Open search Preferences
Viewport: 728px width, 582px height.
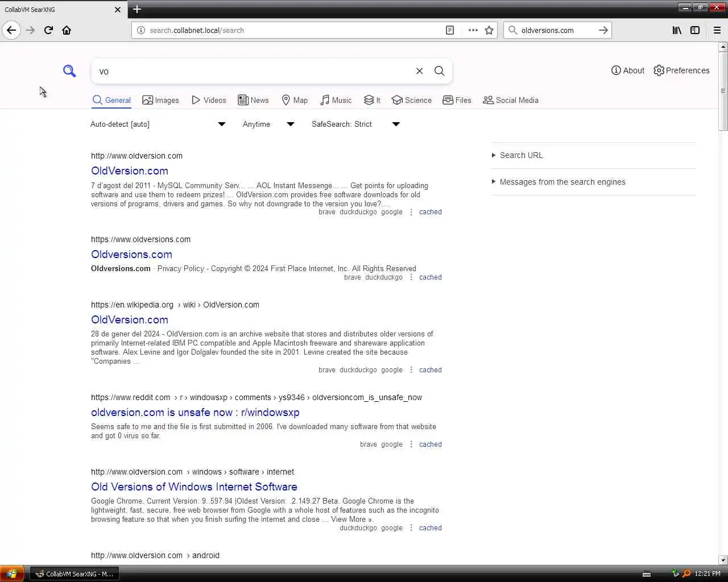[x=681, y=70]
